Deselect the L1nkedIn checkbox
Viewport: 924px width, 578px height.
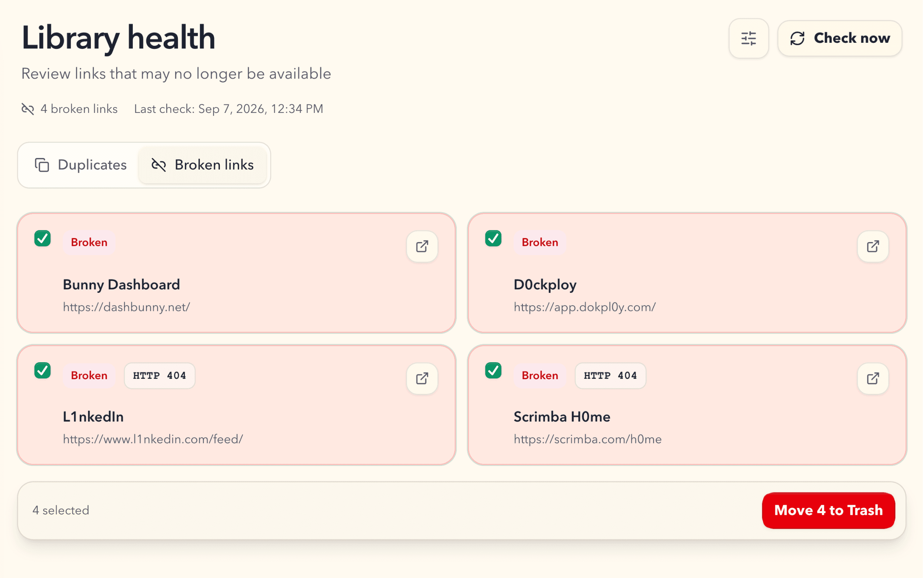pyautogui.click(x=42, y=371)
